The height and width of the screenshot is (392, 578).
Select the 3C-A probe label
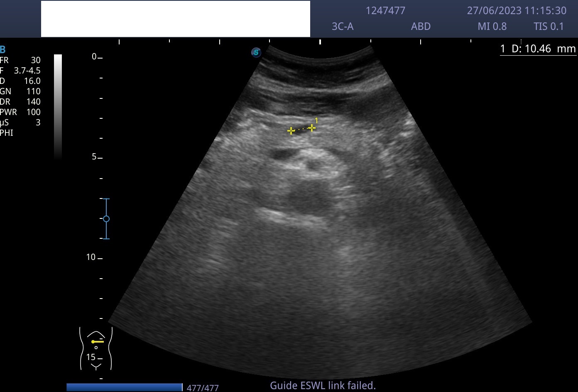[x=343, y=27]
